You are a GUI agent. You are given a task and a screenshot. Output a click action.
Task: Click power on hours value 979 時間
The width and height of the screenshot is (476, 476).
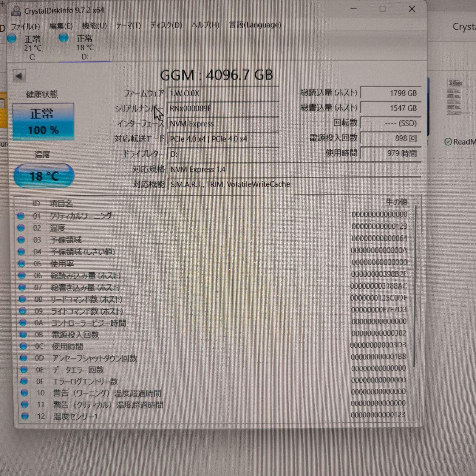pyautogui.click(x=390, y=153)
